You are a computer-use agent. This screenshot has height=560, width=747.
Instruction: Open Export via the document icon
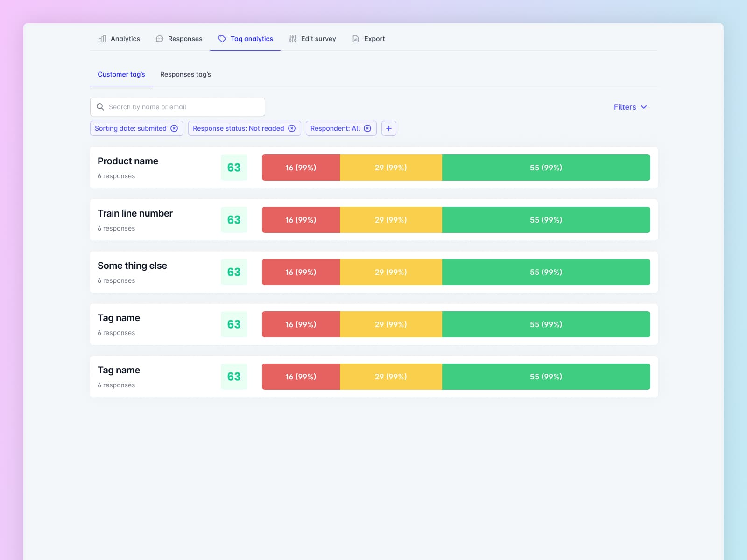tap(355, 39)
